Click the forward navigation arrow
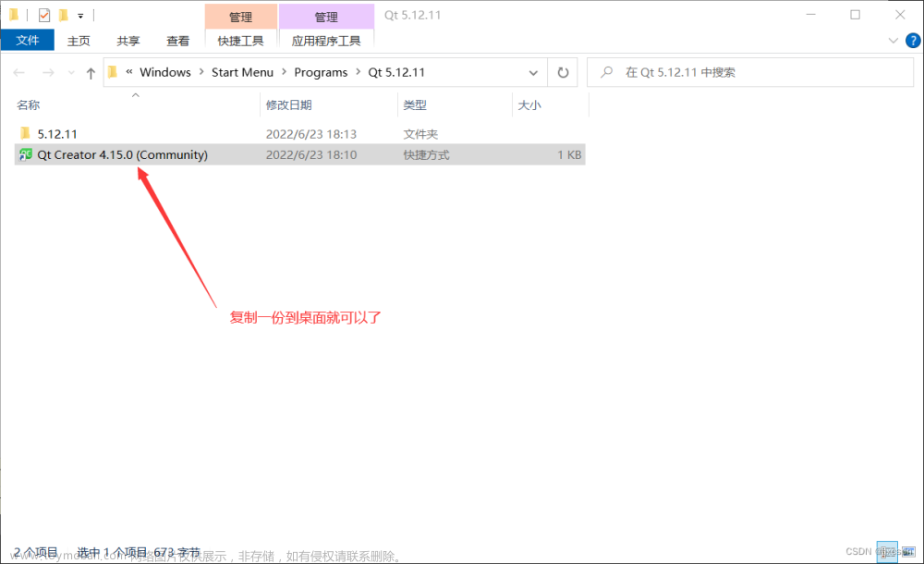Viewport: 924px width, 564px height. [48, 72]
